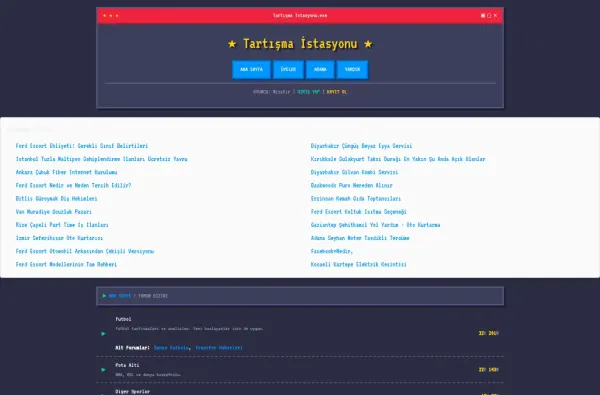Open the Kırıkkale Sulakyurt Taksi Durağı link
The width and height of the screenshot is (600, 395).
point(398,159)
